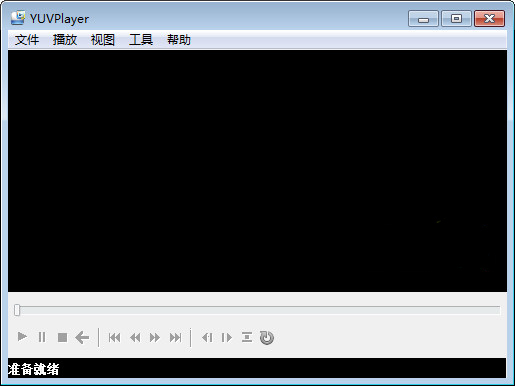Viewport: 515px width, 386px height.
Task: Click the go-to-frame icon with bars
Action: coord(247,337)
